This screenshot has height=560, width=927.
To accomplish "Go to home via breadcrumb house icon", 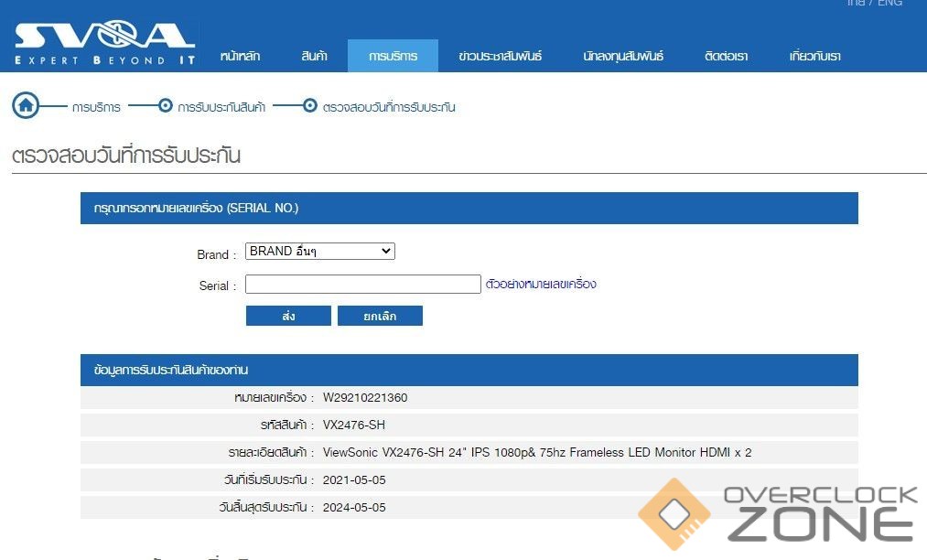I will tap(26, 106).
